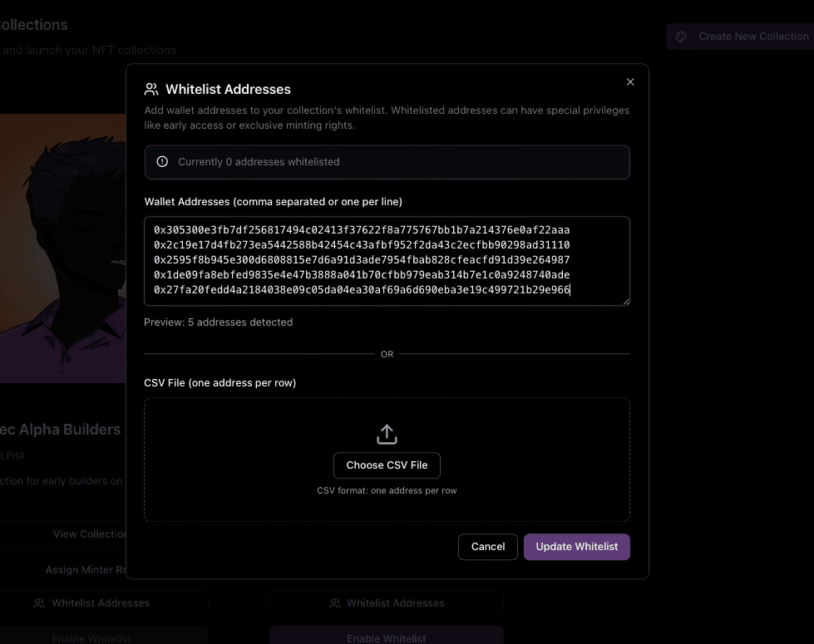Click the textarea resize grip
The height and width of the screenshot is (644, 814).
[626, 302]
